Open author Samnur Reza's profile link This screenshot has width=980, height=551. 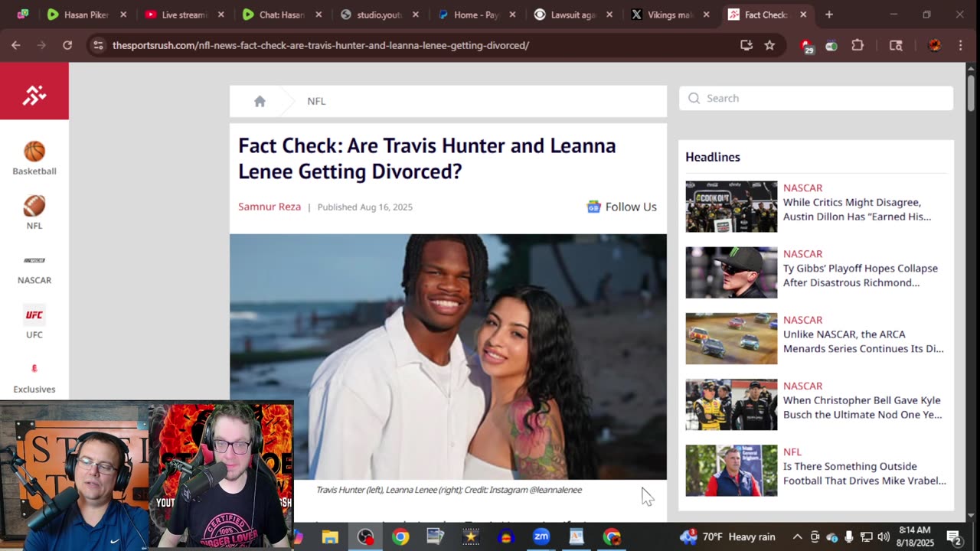point(269,207)
